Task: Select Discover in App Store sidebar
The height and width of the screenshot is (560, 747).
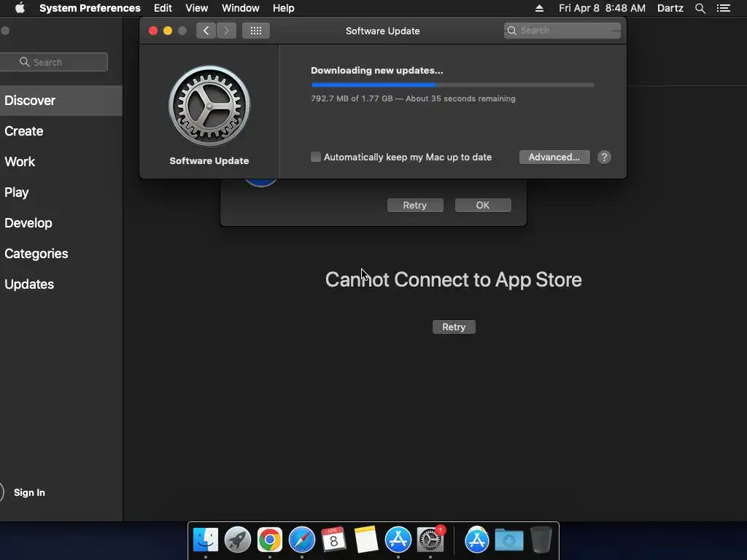Action: (61, 101)
